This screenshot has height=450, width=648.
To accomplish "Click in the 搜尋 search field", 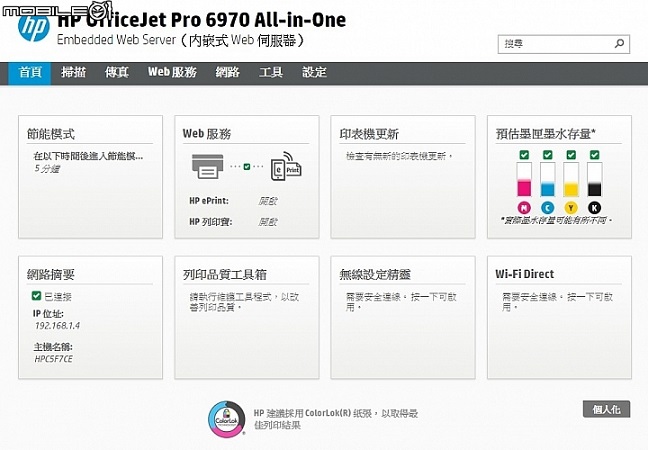I will pos(564,44).
